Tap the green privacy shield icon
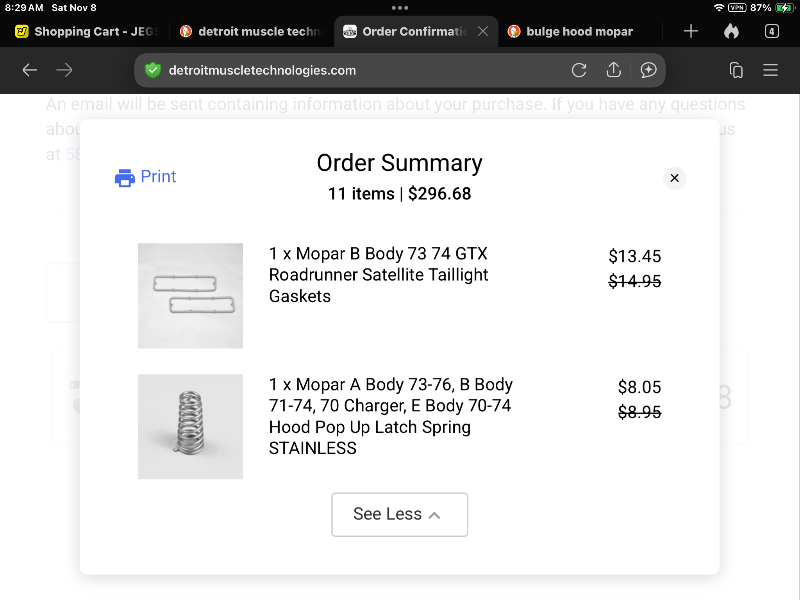This screenshot has width=800, height=600. click(x=152, y=70)
